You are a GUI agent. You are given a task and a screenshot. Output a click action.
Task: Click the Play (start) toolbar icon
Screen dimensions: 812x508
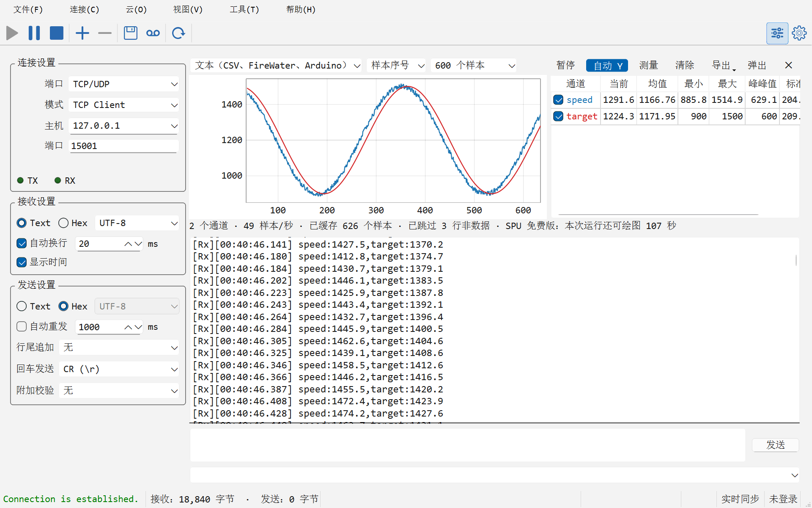(12, 33)
